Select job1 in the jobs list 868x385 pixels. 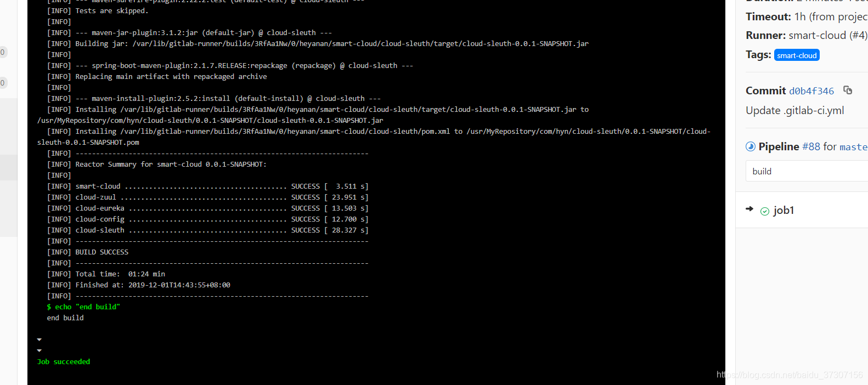[784, 210]
